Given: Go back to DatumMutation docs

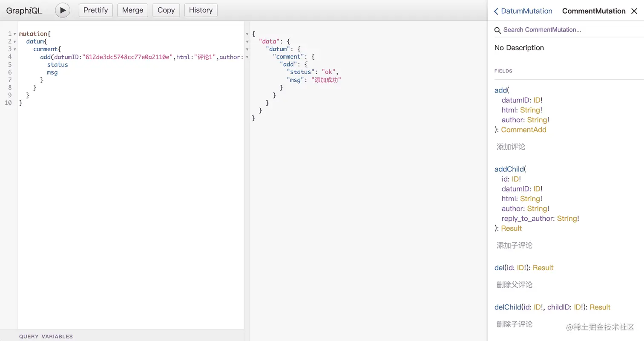Looking at the screenshot, I should coord(523,11).
